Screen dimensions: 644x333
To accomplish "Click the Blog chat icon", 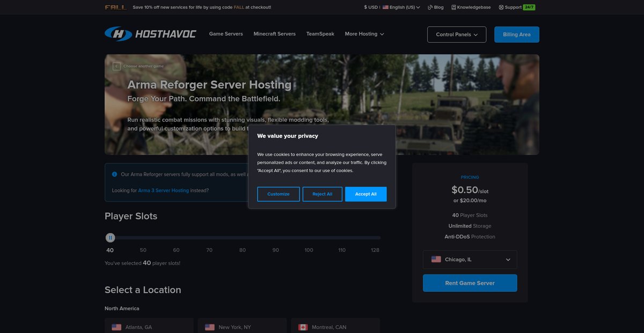I will [430, 8].
